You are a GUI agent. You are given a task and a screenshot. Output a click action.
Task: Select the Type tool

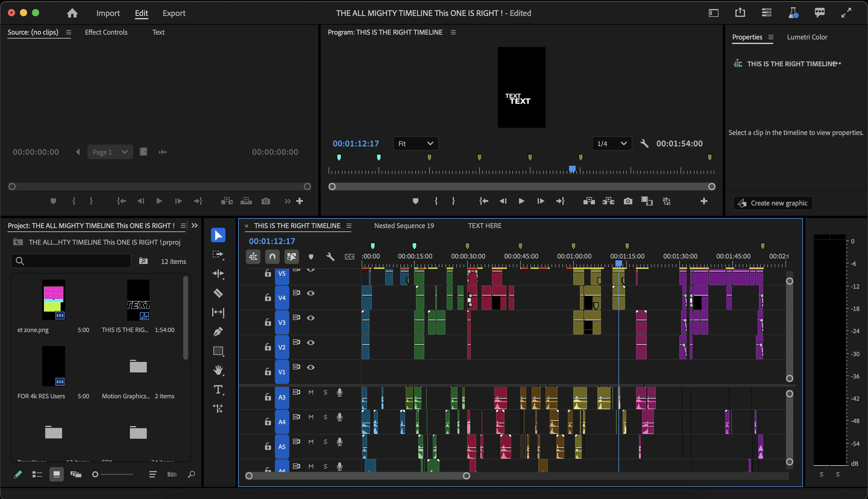(218, 390)
